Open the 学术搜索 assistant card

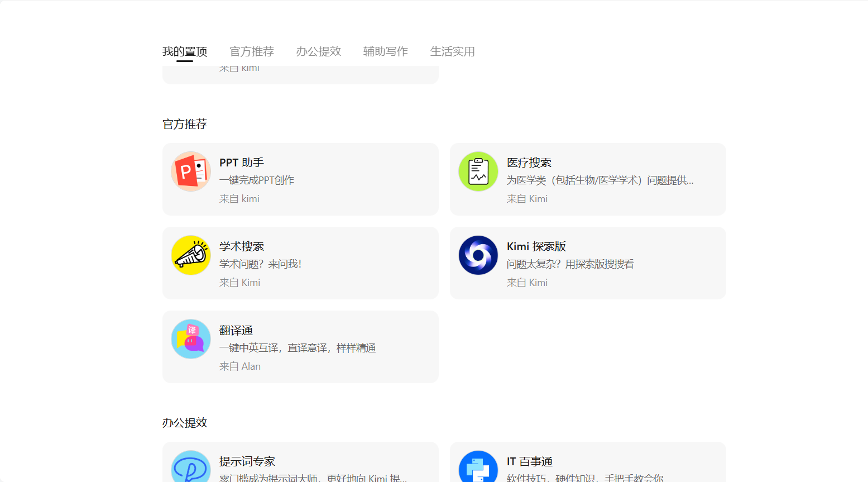(x=300, y=263)
